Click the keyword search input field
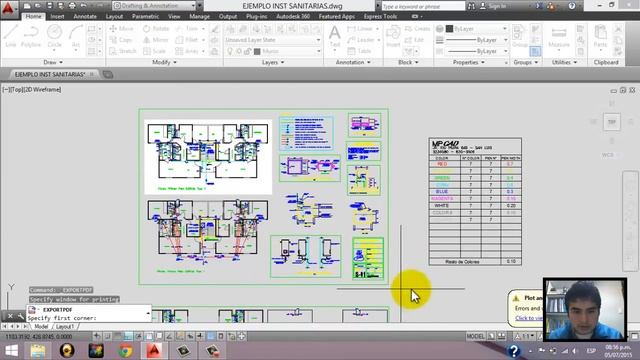The image size is (640, 360). [423, 6]
